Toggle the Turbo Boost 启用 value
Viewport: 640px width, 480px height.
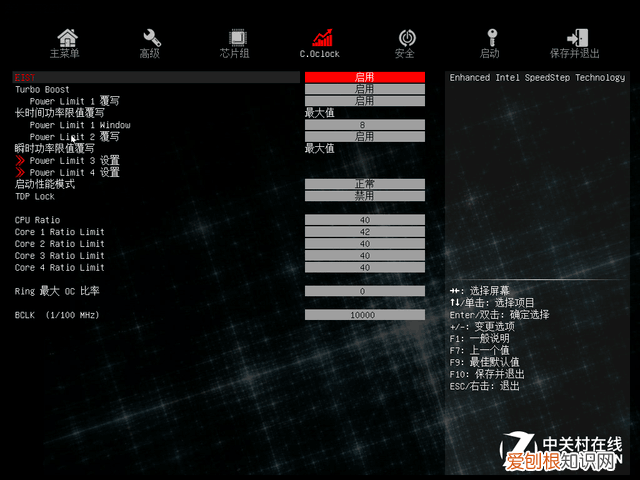coord(364,89)
